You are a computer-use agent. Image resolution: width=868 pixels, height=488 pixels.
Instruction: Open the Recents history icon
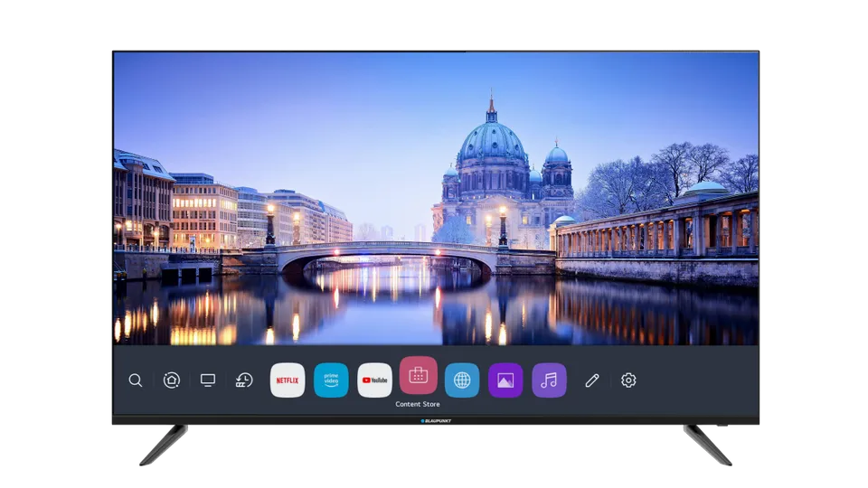(x=244, y=380)
